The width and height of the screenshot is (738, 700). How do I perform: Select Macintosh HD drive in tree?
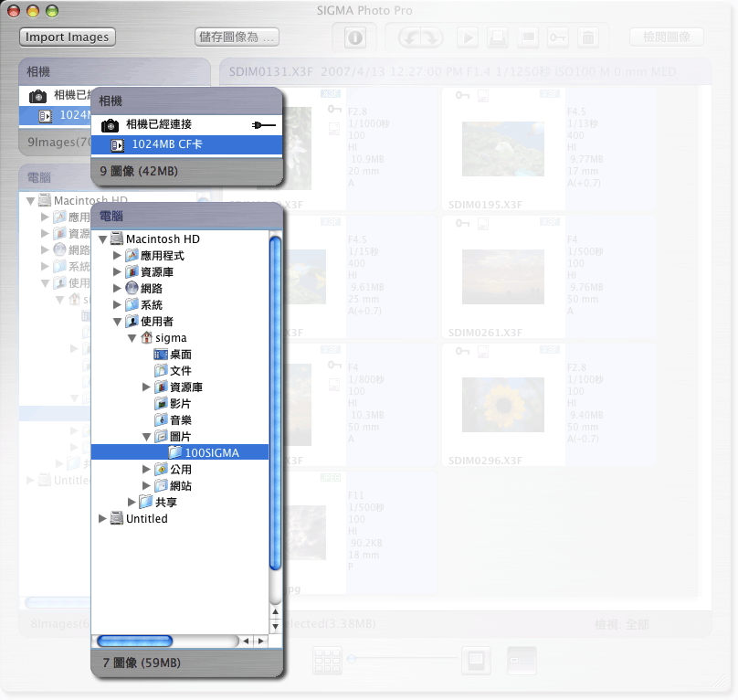[x=163, y=239]
